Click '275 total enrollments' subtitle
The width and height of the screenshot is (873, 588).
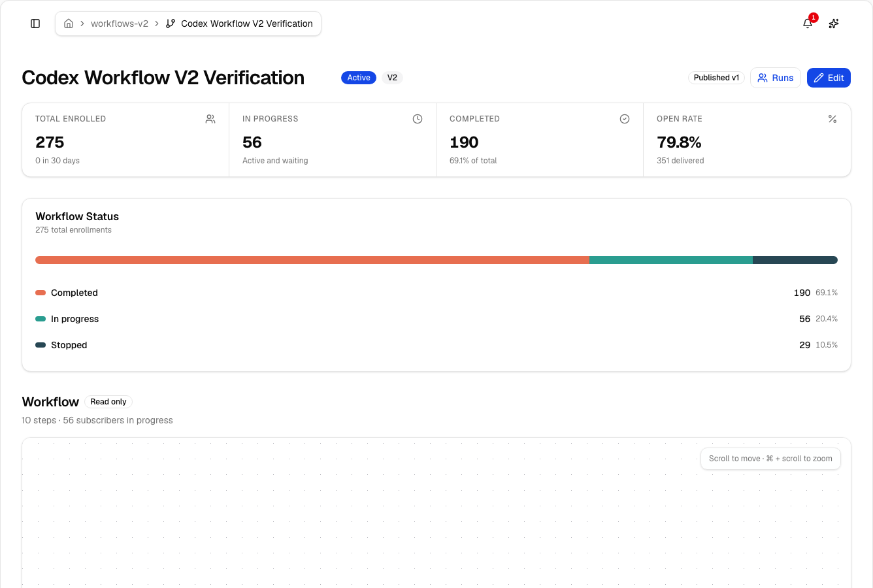tap(73, 230)
